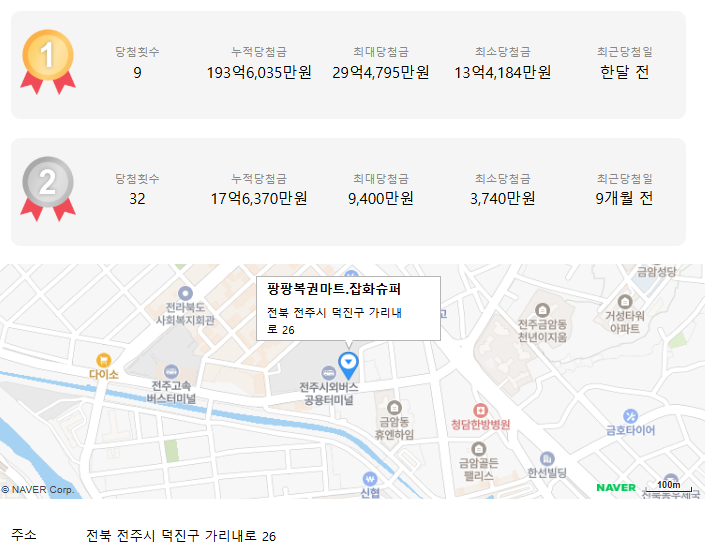This screenshot has width=712, height=553.
Task: Click the 팡팡복권마트.잡화슈퍼 store title in popup
Action: pos(334,289)
